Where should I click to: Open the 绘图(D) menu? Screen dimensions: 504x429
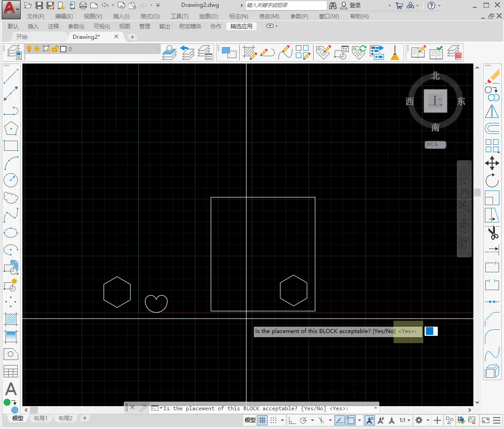point(208,16)
